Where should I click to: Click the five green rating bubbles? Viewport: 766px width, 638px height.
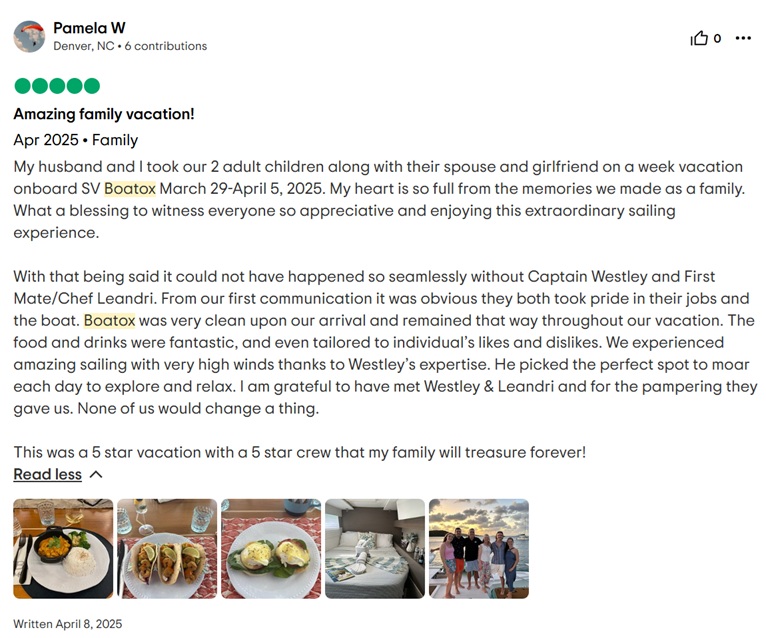[x=57, y=86]
